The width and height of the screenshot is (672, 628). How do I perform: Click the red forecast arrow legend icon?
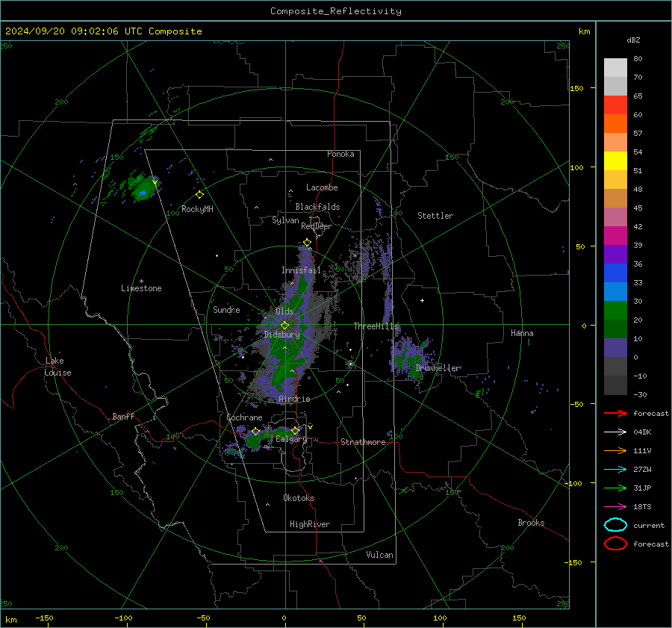[615, 413]
